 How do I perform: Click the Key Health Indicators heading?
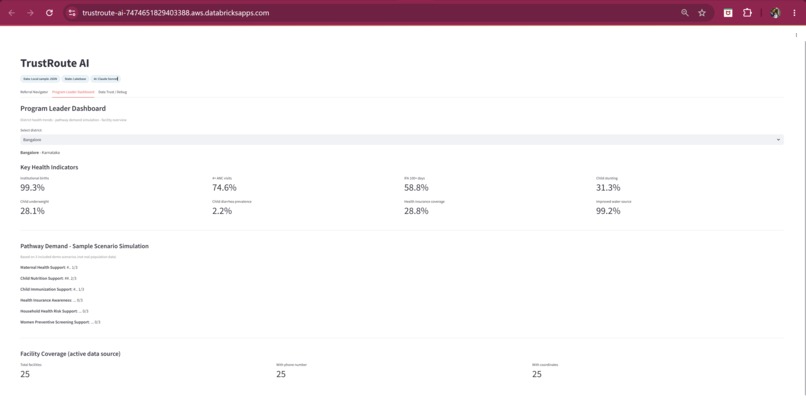click(x=49, y=167)
